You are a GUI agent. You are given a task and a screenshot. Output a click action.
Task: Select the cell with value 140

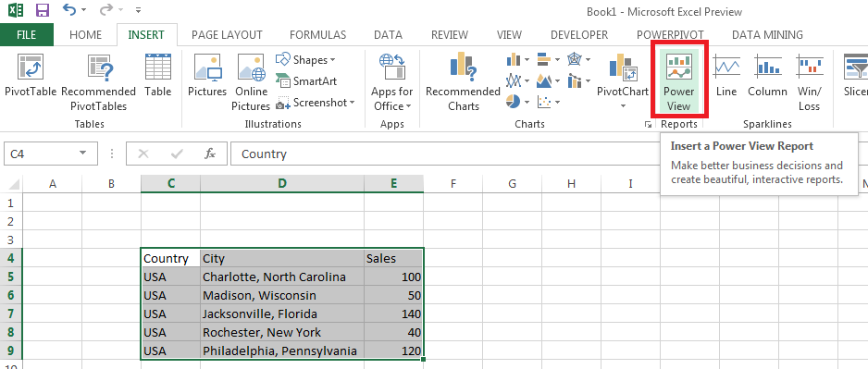tap(393, 314)
